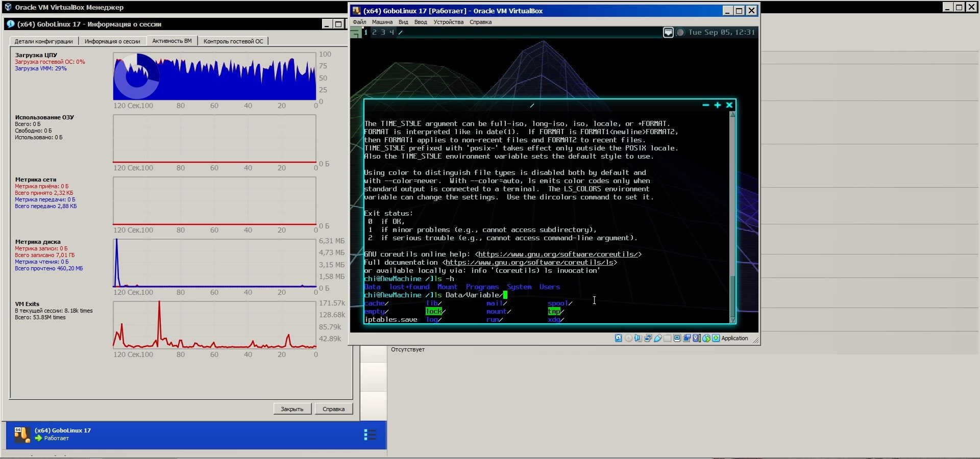Screen dimensions: 980x459
Task: Click the GoboLinux start menu corner icon
Action: click(356, 33)
